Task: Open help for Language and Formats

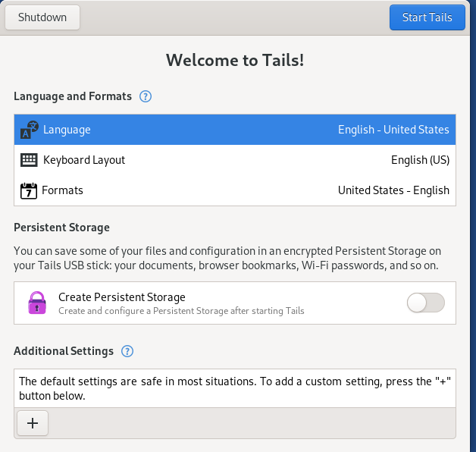Action: [x=146, y=96]
